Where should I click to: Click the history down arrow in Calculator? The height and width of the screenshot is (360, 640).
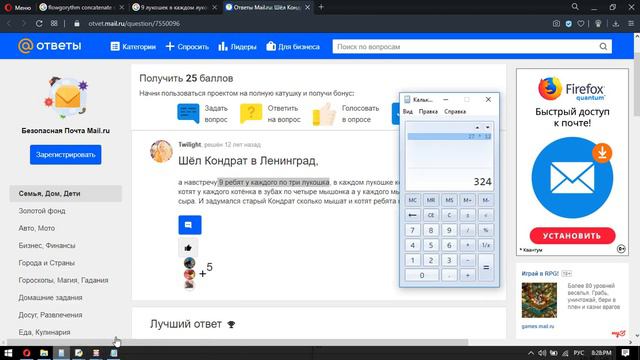click(487, 127)
